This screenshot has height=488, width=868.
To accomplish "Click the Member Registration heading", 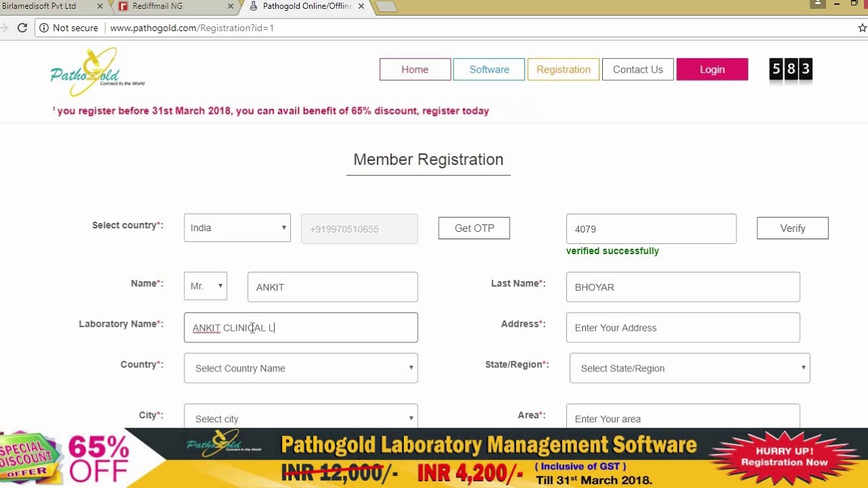I will click(x=429, y=159).
